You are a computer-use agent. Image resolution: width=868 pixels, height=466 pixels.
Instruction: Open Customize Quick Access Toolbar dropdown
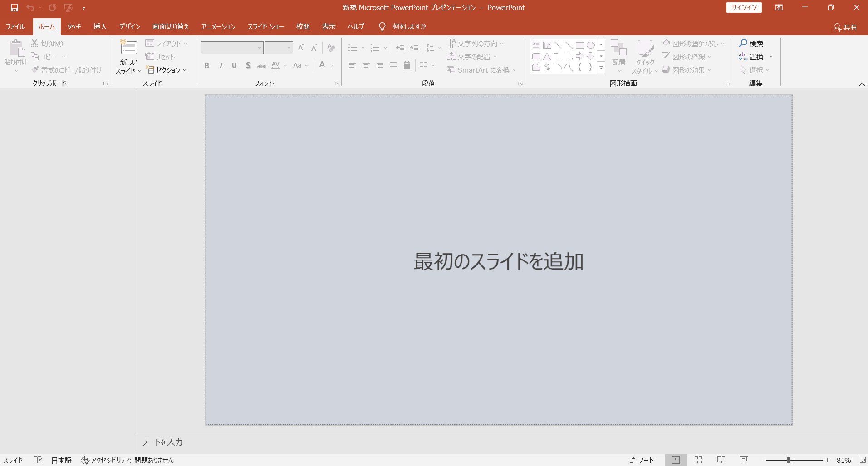(x=84, y=8)
